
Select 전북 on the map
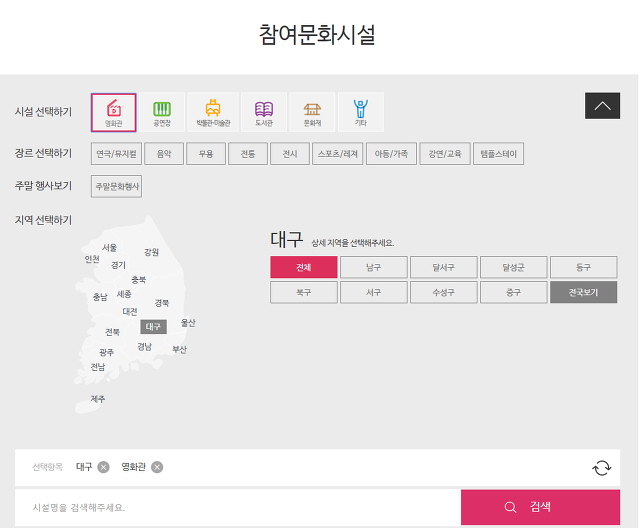(112, 332)
